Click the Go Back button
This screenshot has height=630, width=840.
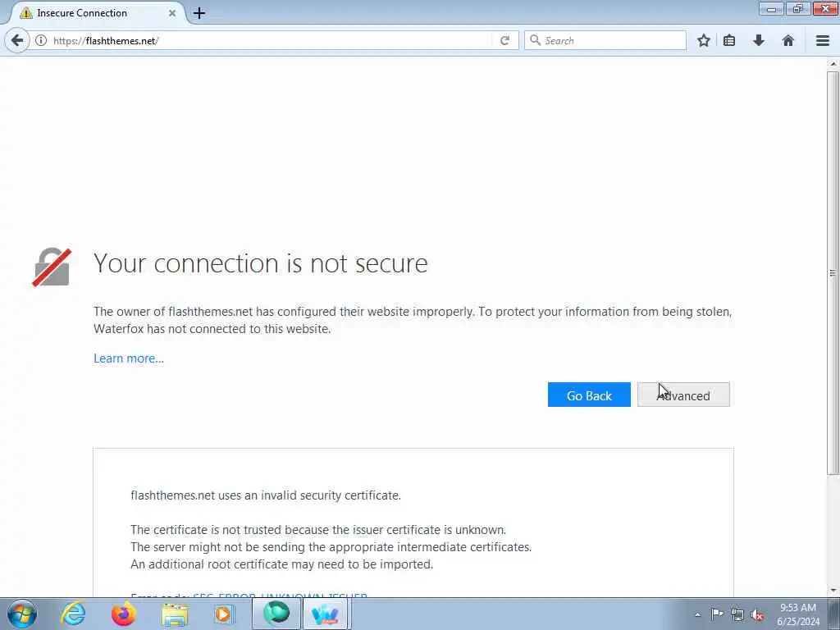(589, 395)
